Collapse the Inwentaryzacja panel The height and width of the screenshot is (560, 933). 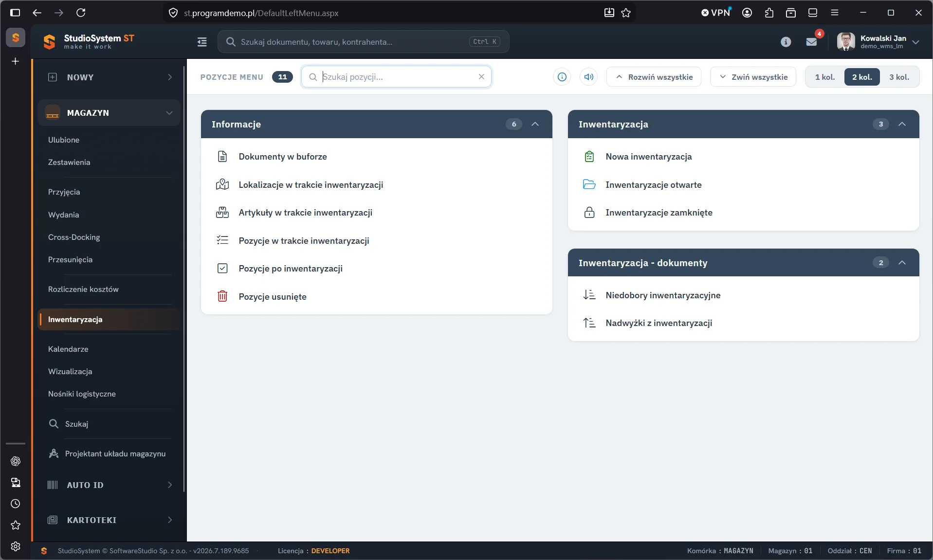[x=902, y=124]
